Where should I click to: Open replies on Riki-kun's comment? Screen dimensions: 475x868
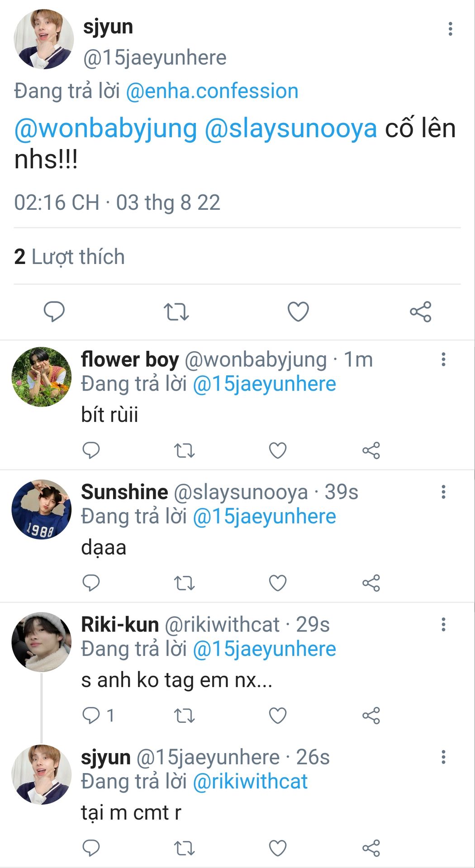click(98, 715)
